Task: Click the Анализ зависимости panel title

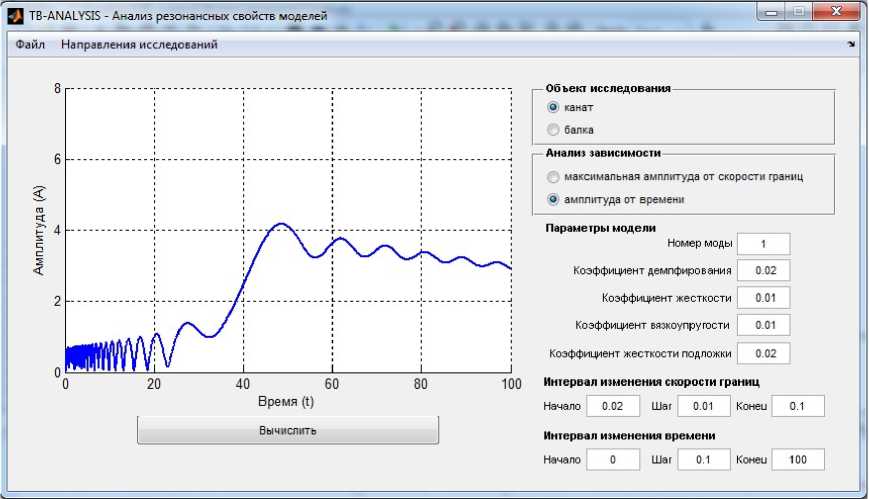Action: pos(603,153)
